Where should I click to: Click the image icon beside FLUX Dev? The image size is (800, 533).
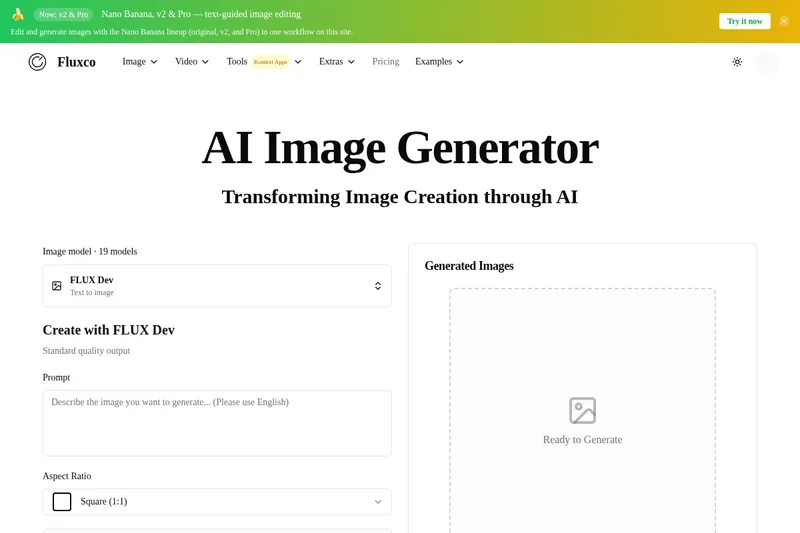pyautogui.click(x=57, y=286)
